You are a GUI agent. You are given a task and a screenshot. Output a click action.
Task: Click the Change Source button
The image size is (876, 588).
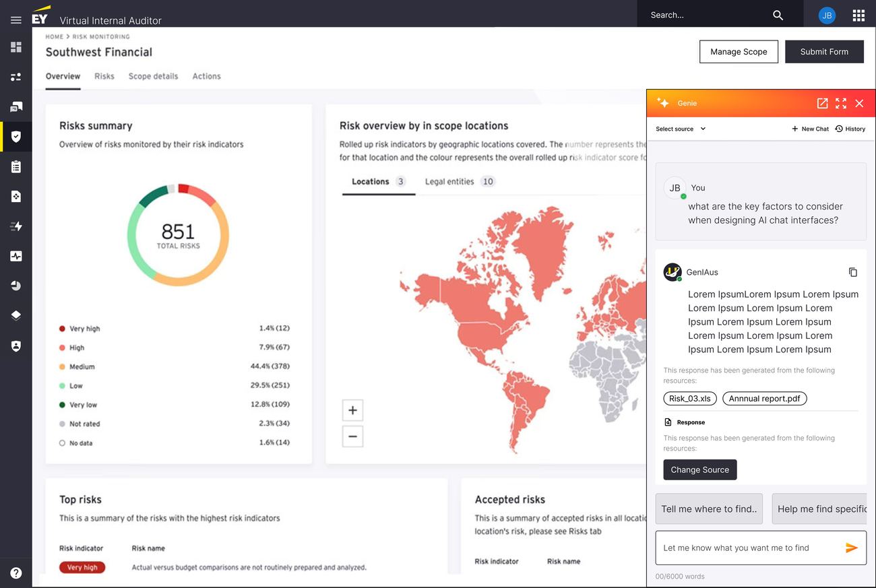[x=700, y=469]
